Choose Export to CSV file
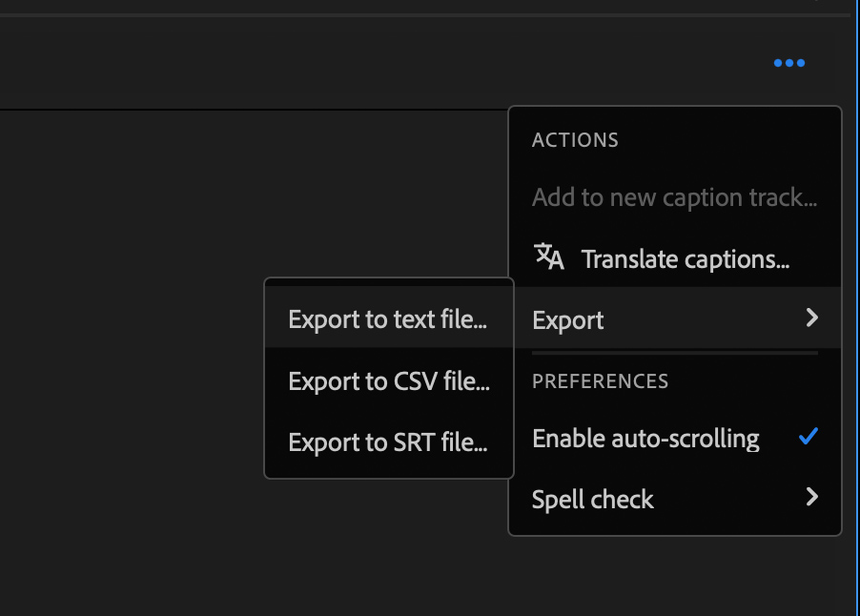Viewport: 860px width, 616px height. (389, 380)
